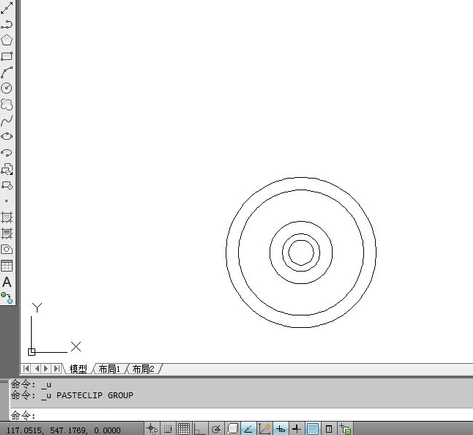
Task: Toggle lineweight display in status bar
Action: pos(296,429)
